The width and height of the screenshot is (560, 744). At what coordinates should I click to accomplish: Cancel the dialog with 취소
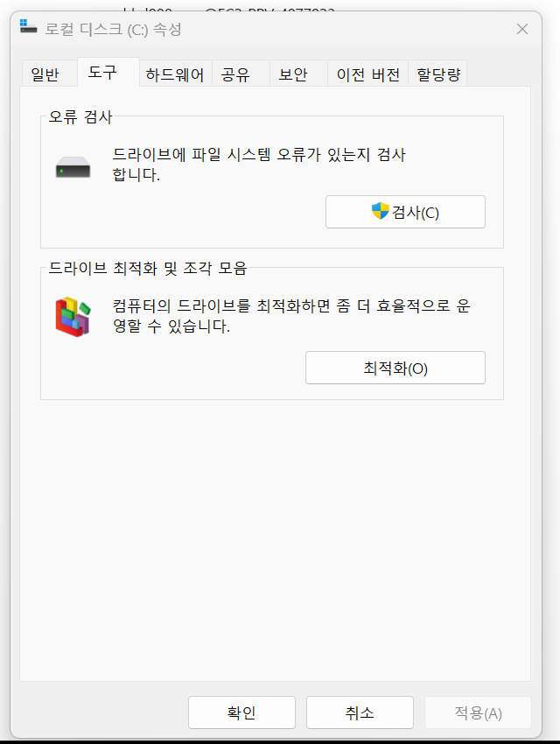point(360,712)
